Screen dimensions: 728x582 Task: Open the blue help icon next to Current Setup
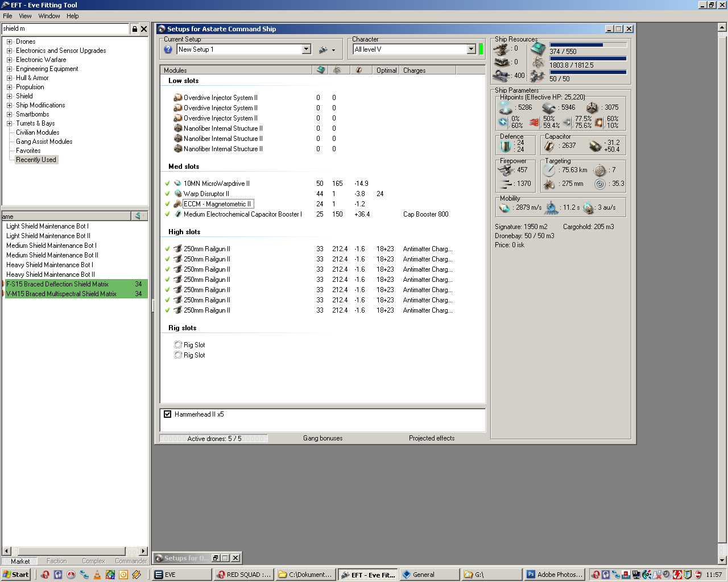click(168, 49)
